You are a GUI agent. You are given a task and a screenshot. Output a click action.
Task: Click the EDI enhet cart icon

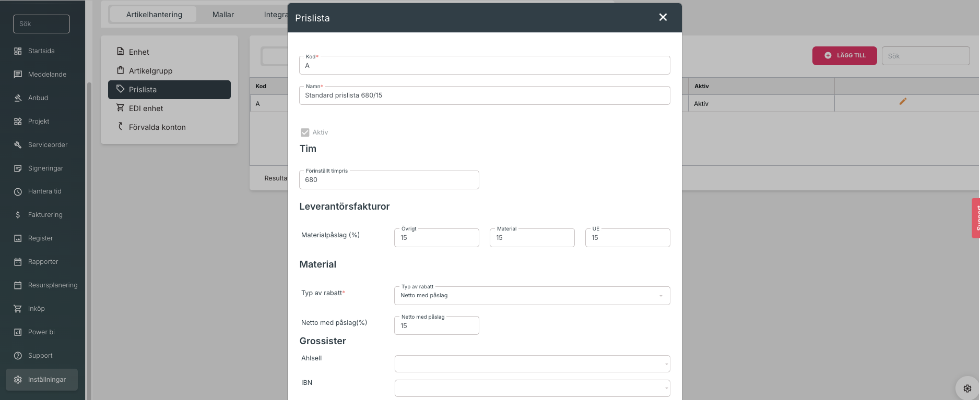(121, 108)
